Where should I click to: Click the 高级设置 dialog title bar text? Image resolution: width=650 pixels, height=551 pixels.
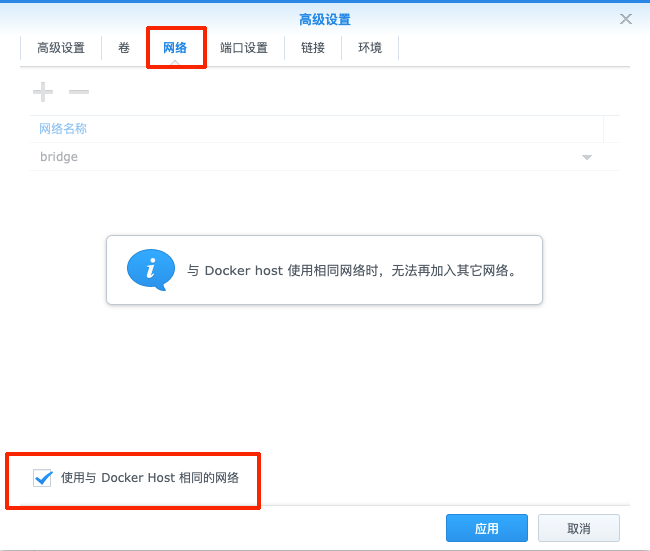coord(325,19)
